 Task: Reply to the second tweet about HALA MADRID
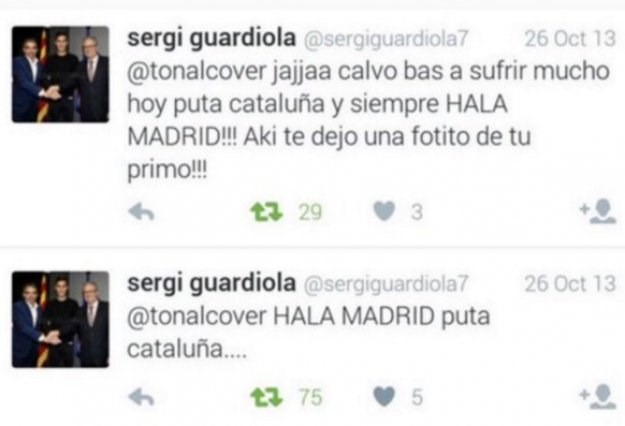click(141, 397)
